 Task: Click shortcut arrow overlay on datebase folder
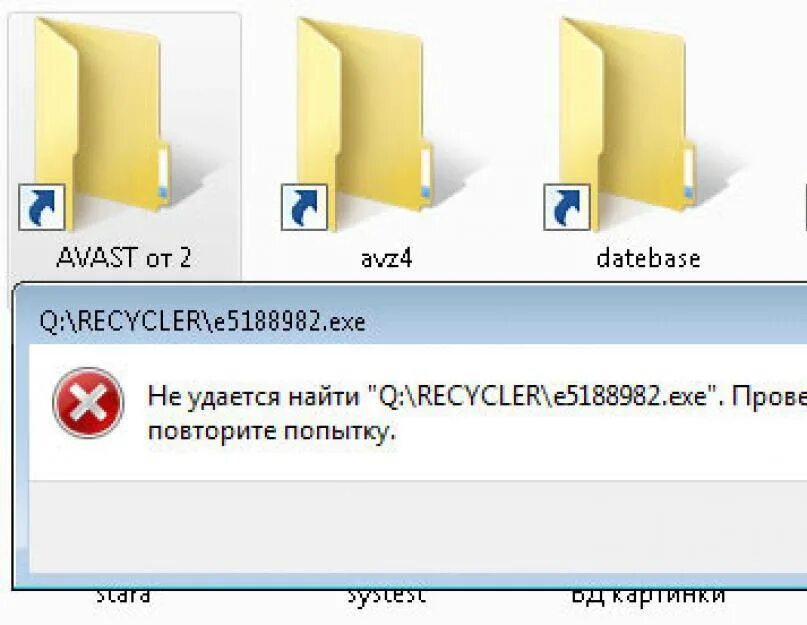click(567, 207)
